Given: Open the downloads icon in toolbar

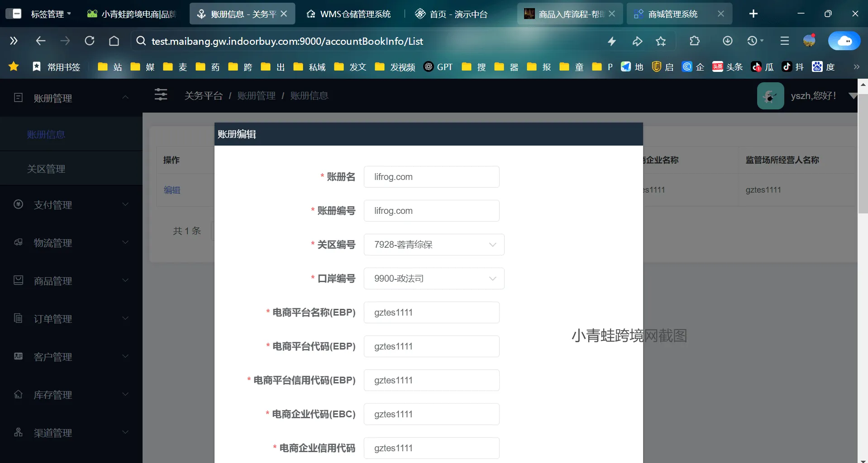Looking at the screenshot, I should 727,41.
